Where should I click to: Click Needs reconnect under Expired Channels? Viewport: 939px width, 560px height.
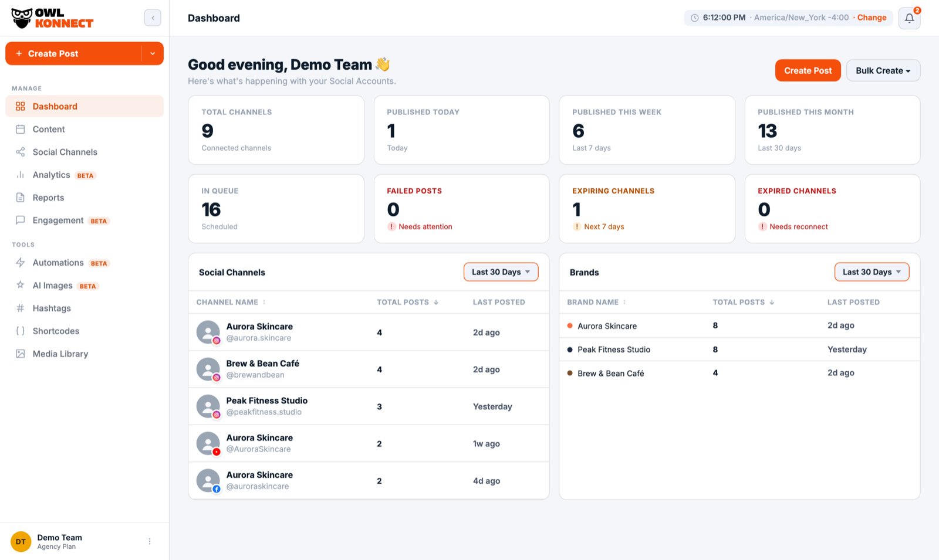(x=798, y=226)
